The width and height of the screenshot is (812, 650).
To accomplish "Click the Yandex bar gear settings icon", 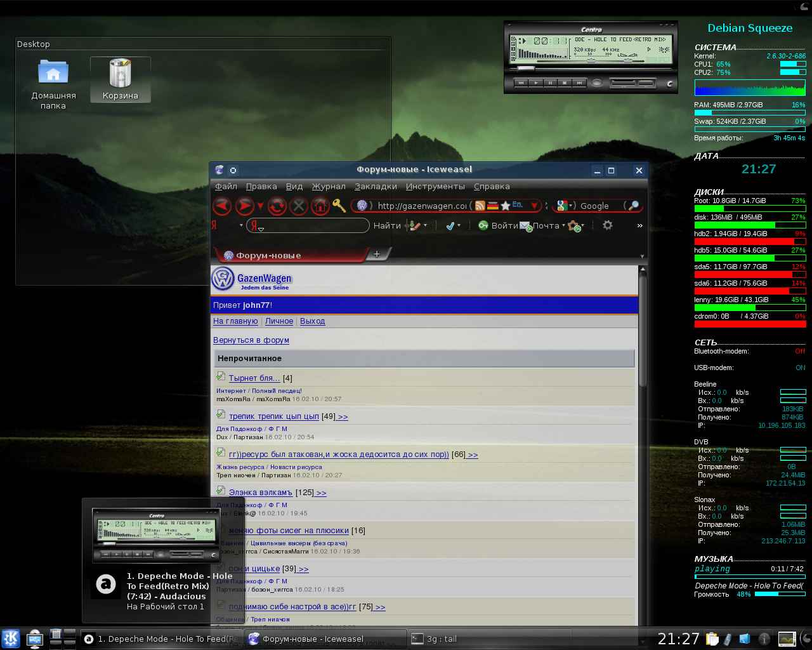I will pos(608,225).
